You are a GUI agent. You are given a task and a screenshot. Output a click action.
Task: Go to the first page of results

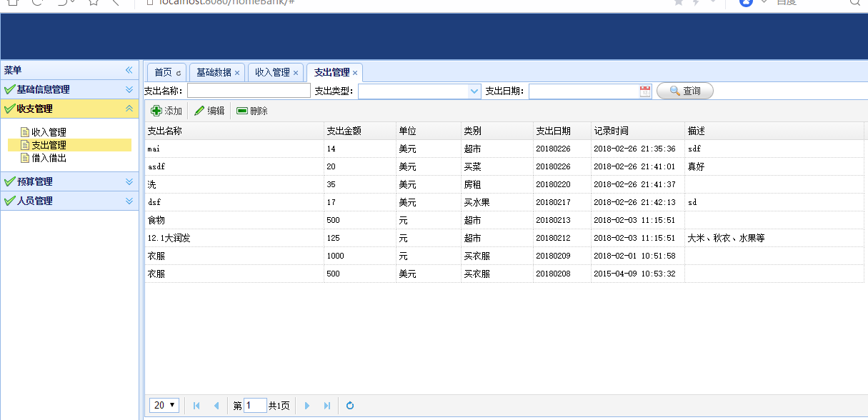(x=196, y=406)
